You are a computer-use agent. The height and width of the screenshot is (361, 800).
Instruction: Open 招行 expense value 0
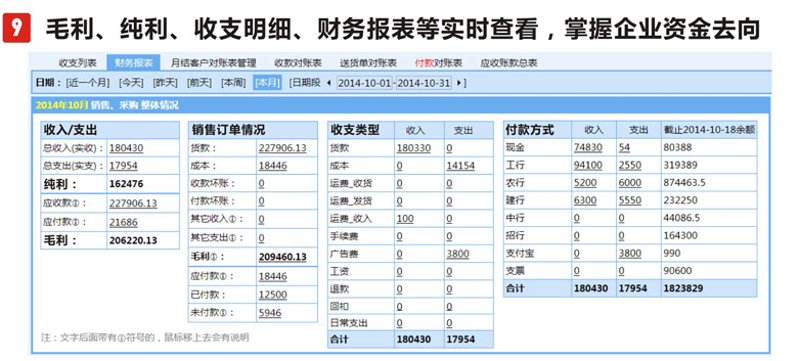[x=621, y=236]
